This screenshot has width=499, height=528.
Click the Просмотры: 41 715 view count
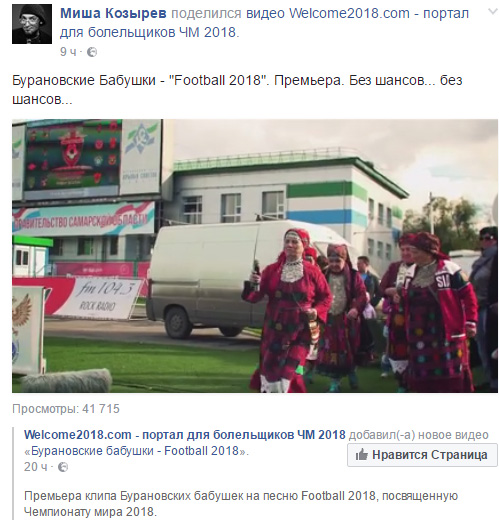tap(66, 409)
